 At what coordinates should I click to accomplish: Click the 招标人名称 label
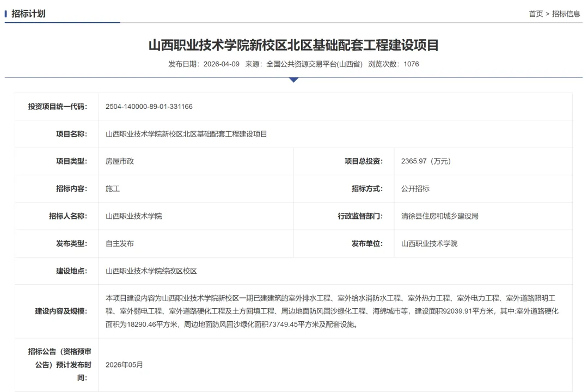pyautogui.click(x=68, y=216)
